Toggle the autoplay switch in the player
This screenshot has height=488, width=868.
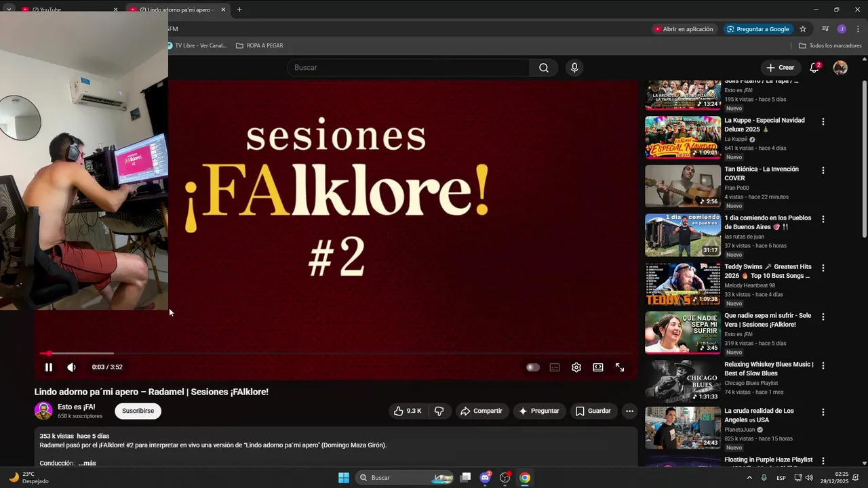[533, 367]
